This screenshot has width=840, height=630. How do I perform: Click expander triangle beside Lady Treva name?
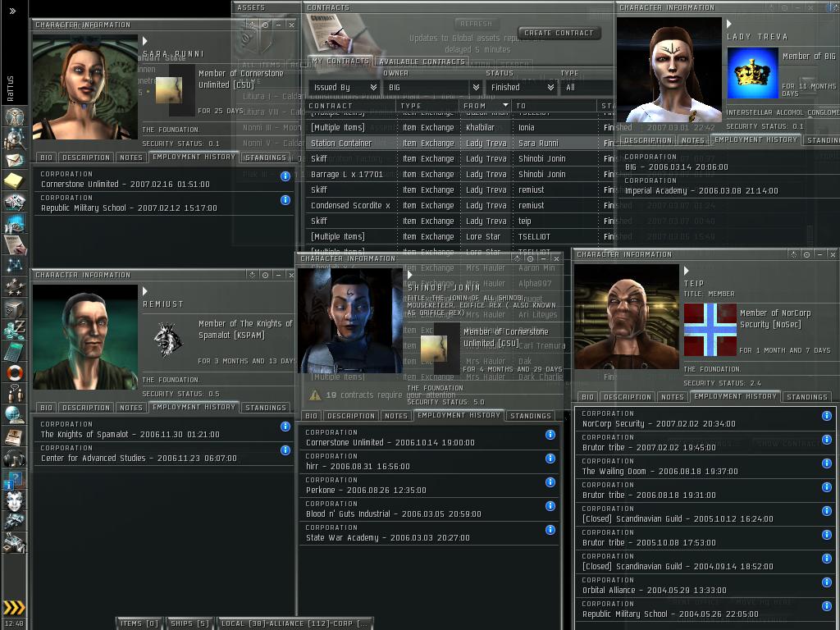coord(729,24)
